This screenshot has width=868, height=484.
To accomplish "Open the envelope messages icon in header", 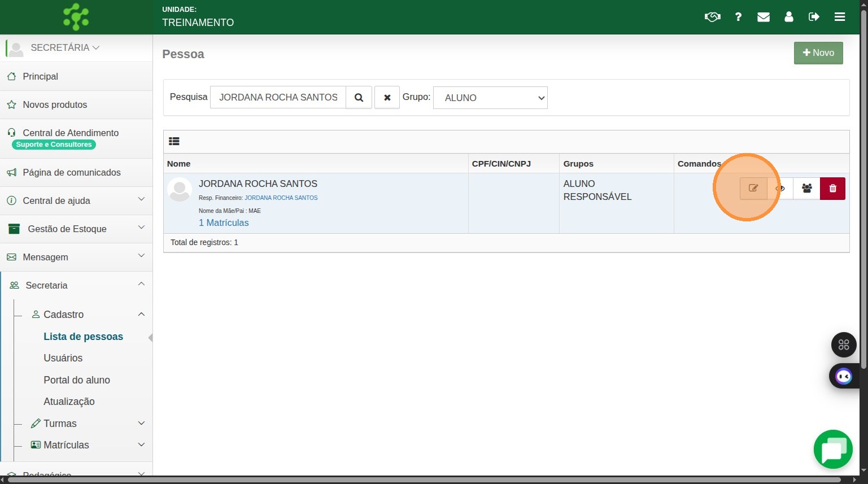I will pos(764,17).
